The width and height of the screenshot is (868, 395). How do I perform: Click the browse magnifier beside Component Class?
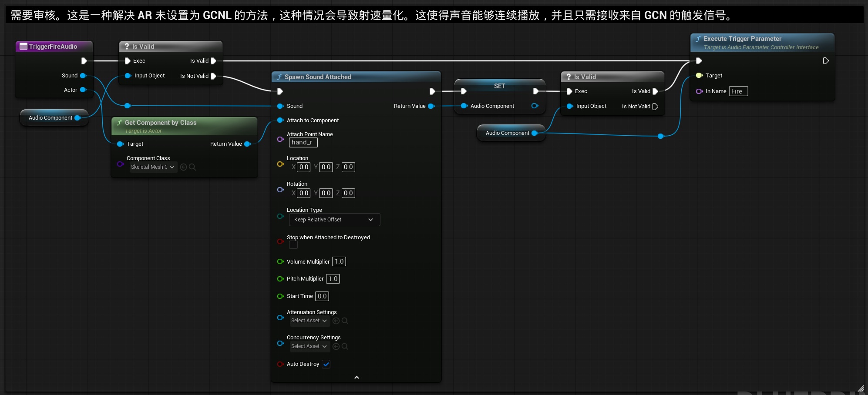(x=192, y=167)
